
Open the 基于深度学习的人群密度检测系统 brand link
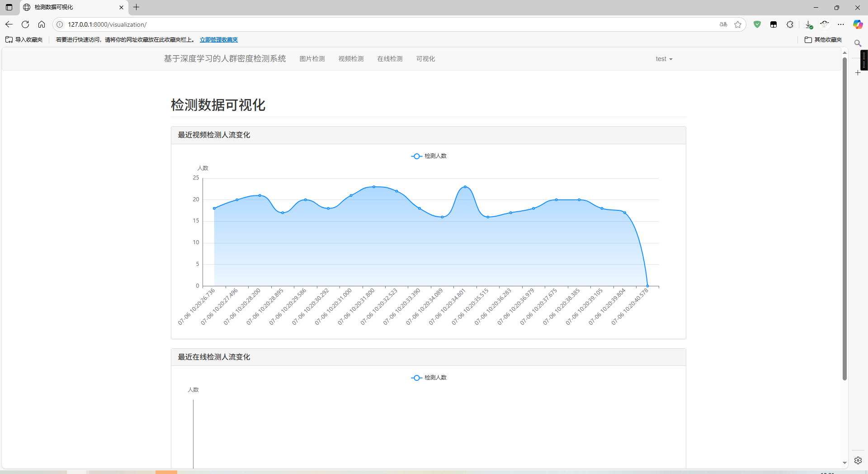[225, 59]
